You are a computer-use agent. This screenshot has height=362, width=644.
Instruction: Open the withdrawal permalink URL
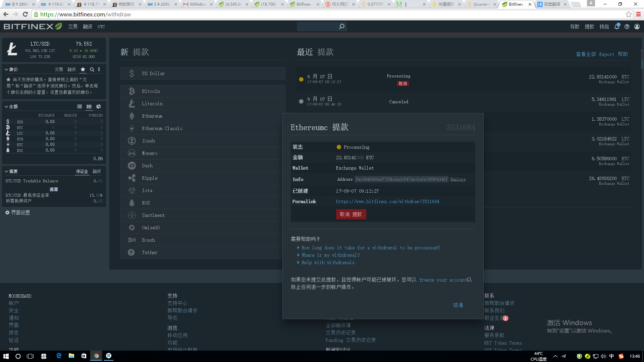click(387, 201)
